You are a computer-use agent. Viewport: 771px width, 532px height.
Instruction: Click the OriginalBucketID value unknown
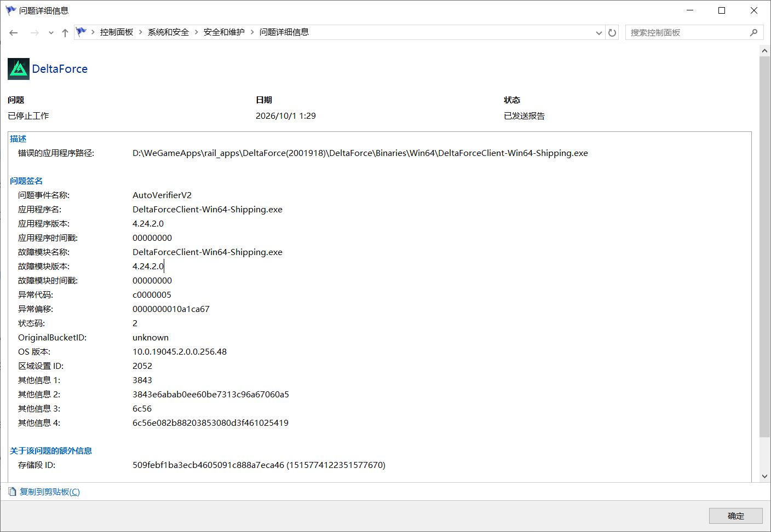pos(151,338)
